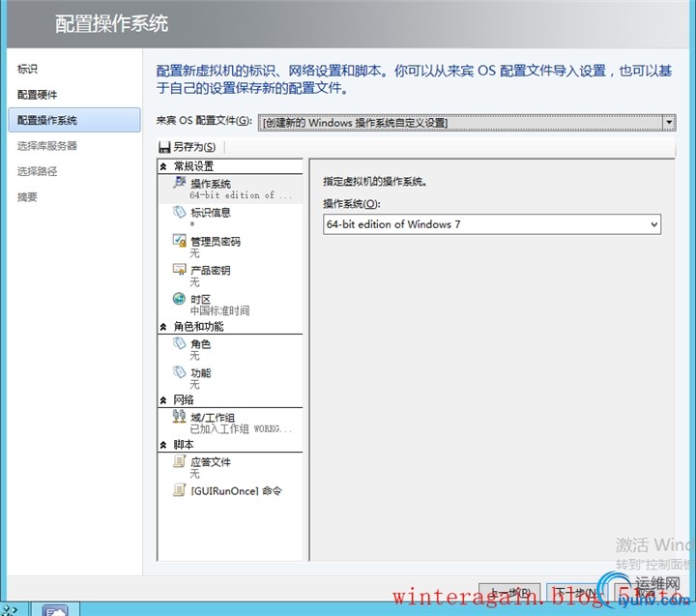Click the 角色和功能 header label
This screenshot has width=696, height=616.
(198, 327)
